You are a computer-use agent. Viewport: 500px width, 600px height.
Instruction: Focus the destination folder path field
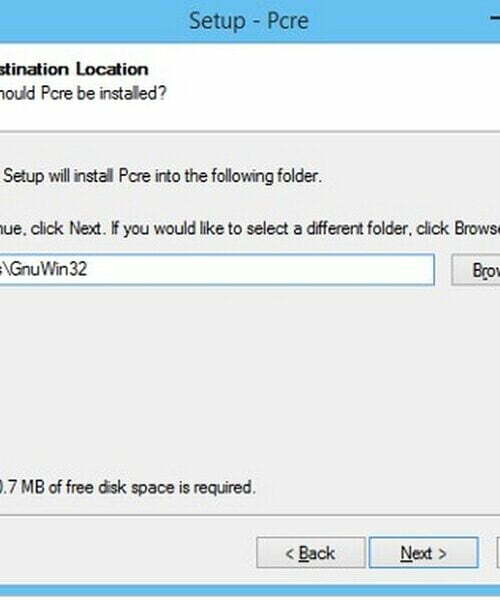pos(217,269)
